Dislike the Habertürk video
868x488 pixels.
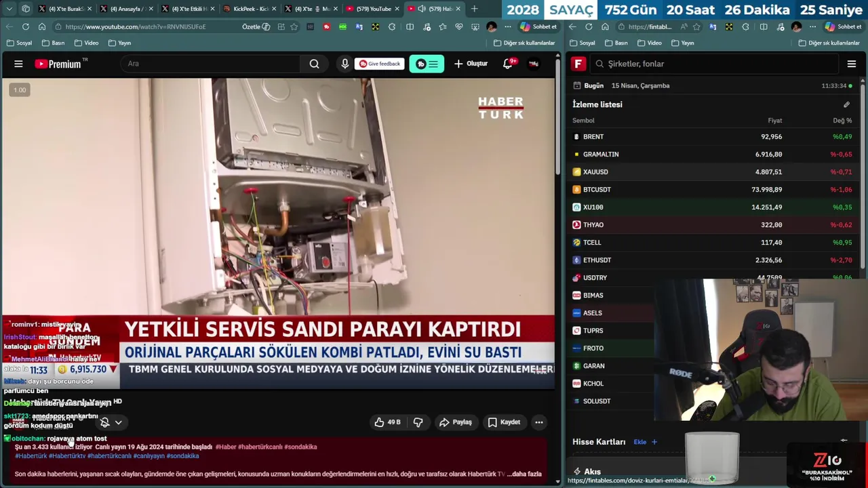(x=418, y=422)
